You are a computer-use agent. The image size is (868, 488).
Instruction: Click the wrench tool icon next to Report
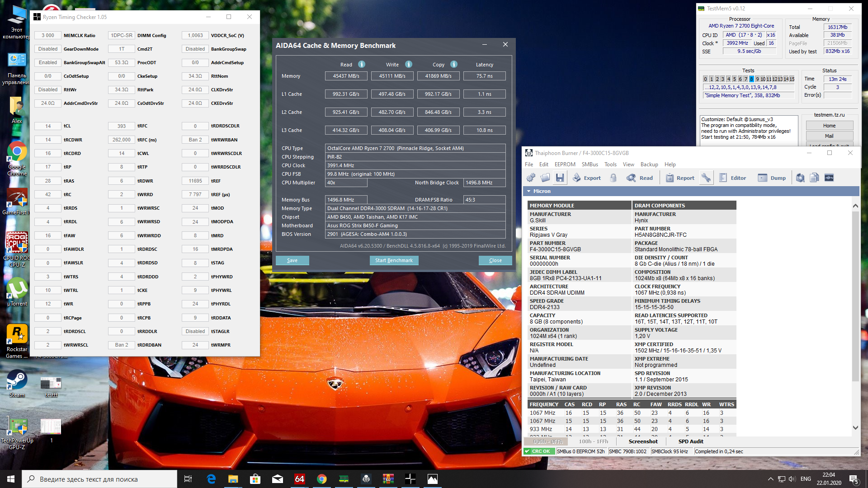[706, 178]
